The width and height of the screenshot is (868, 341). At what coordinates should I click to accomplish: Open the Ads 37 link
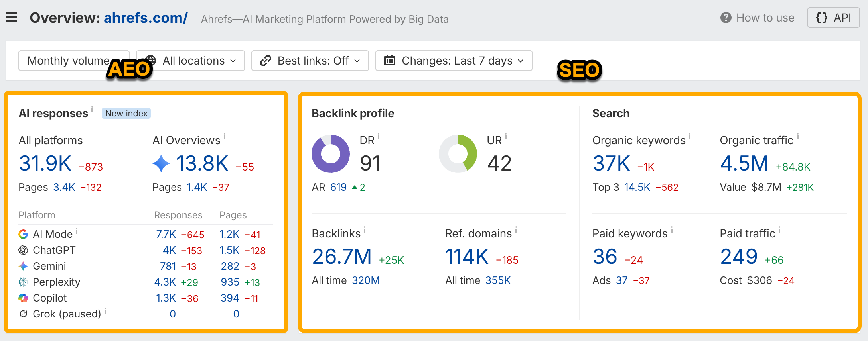(622, 280)
